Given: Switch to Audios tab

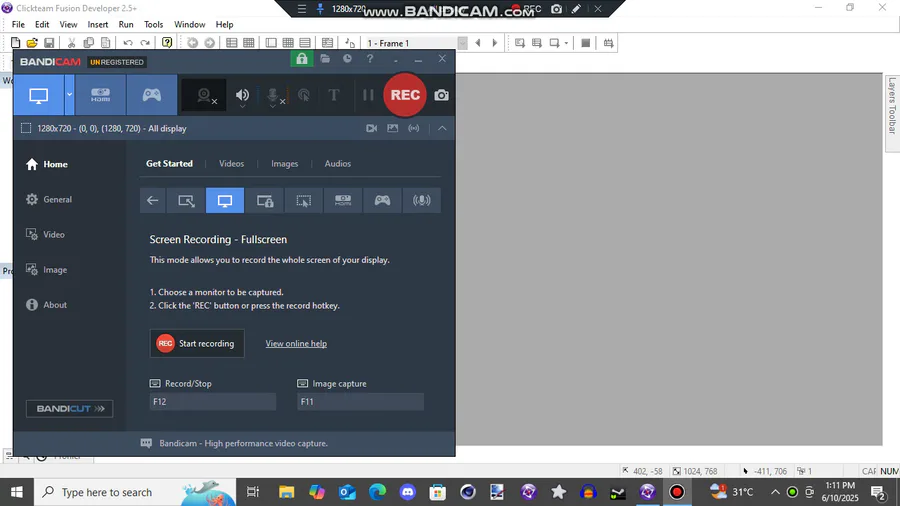Looking at the screenshot, I should 338,164.
